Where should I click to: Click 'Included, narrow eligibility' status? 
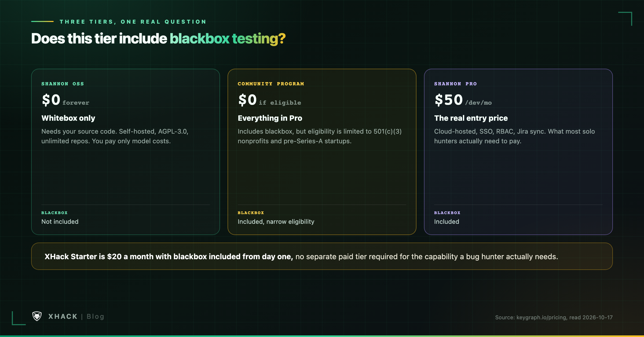[x=276, y=222]
